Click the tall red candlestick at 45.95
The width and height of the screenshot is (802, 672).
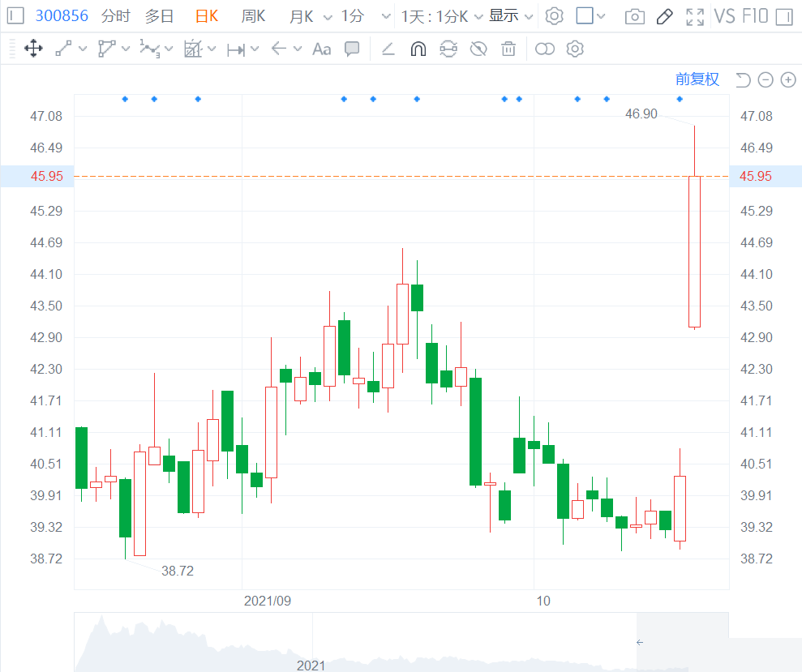point(695,251)
